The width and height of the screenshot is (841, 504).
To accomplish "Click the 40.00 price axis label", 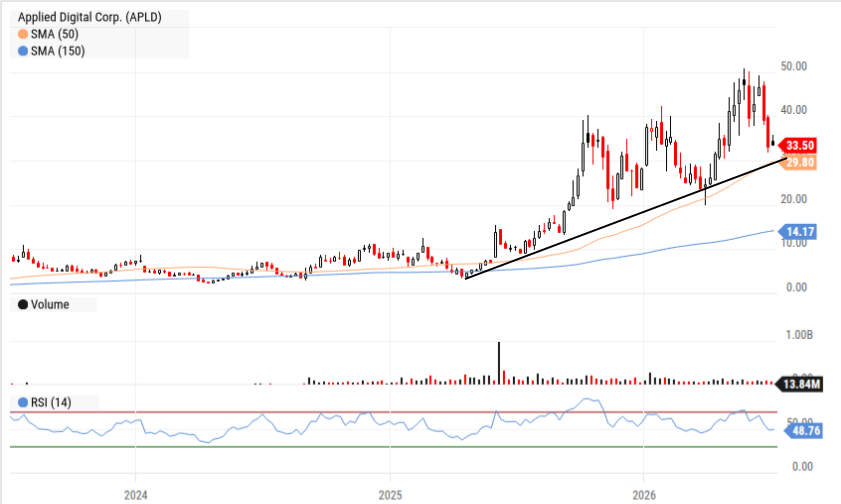I will click(794, 110).
